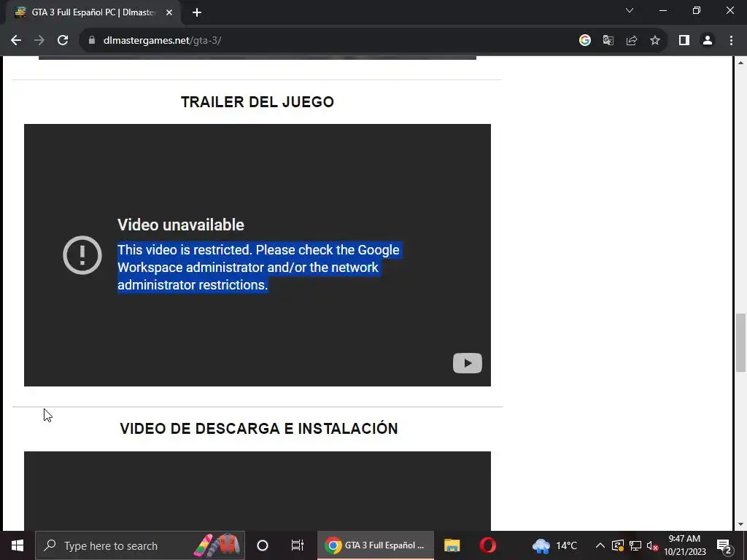Open Task View from the taskbar
This screenshot has width=747, height=560.
(298, 545)
